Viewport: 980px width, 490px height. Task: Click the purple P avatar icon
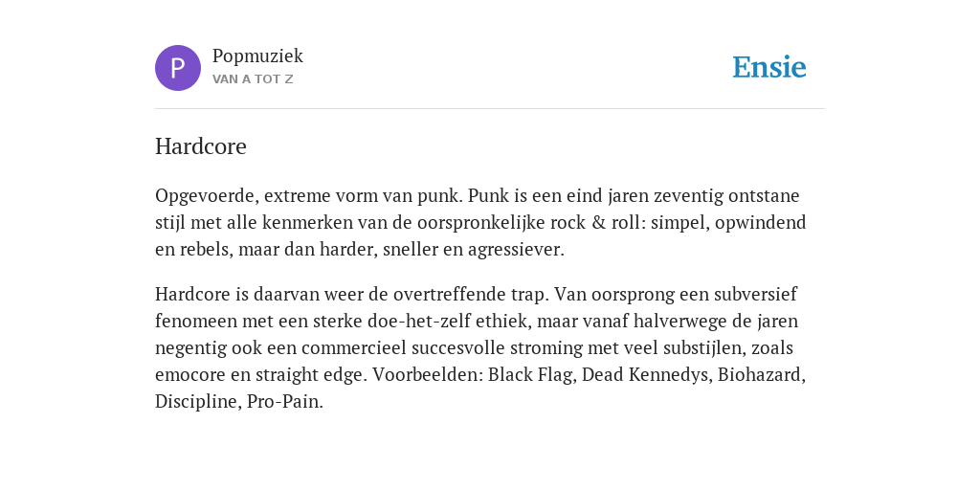tap(177, 68)
